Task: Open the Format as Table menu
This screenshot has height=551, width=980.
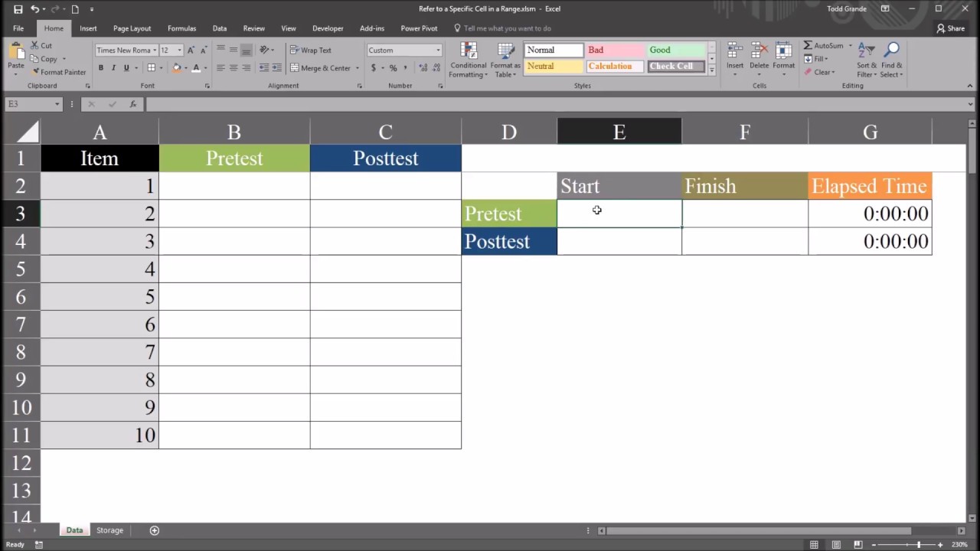Action: (x=506, y=60)
